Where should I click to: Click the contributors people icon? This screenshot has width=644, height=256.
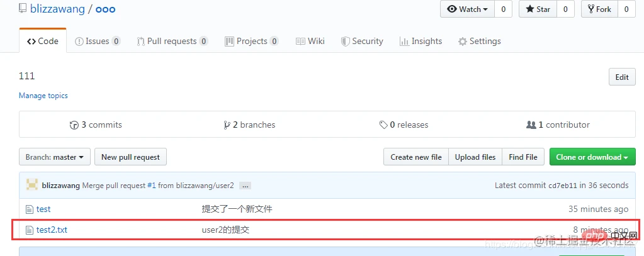coord(531,125)
